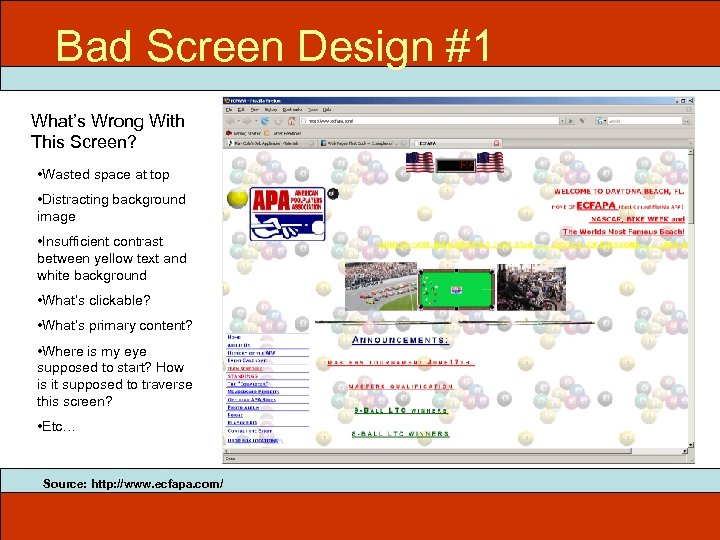Click the digital clock between flags

point(455,165)
